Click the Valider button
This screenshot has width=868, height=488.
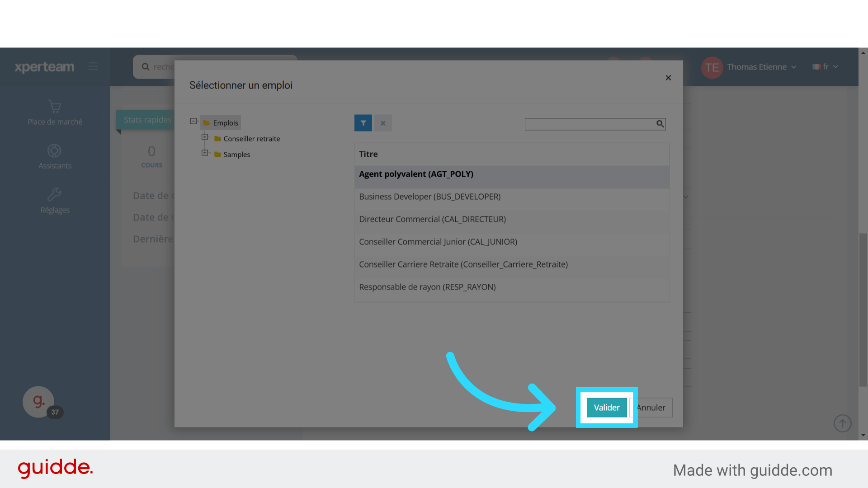tap(606, 408)
